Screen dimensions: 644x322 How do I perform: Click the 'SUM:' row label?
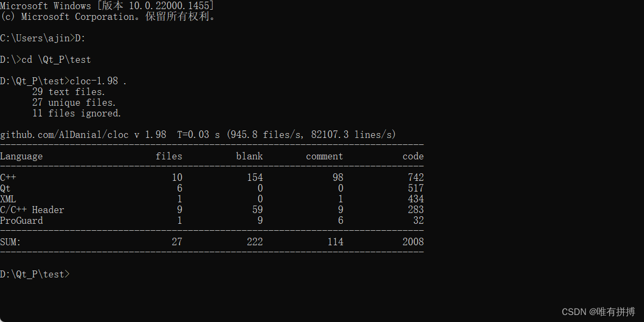pyautogui.click(x=11, y=242)
